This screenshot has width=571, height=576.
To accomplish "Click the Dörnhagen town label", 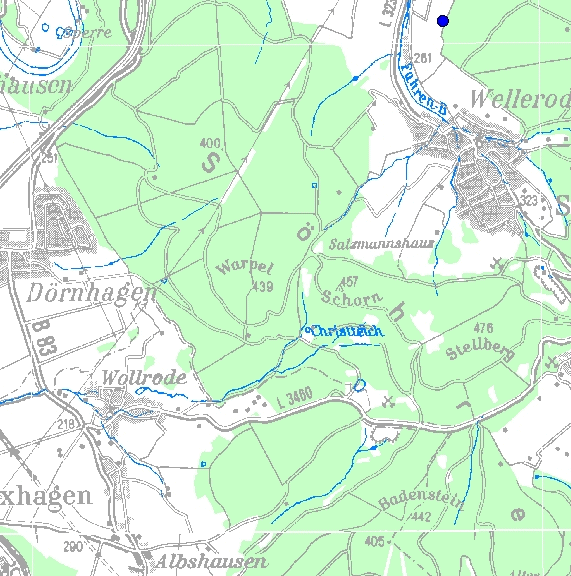I will 92,294.
